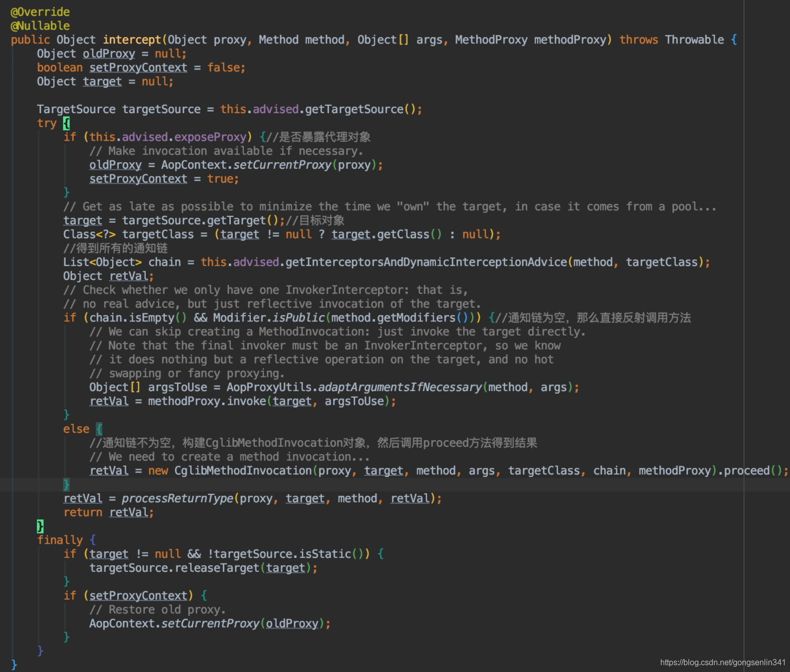Image resolution: width=790 pixels, height=672 pixels.
Task: Click the comment //得到所有的通知链
Action: [x=115, y=248]
